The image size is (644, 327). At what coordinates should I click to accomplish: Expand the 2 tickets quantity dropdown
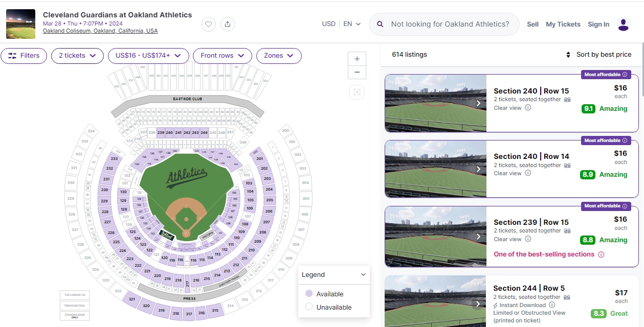click(x=77, y=56)
